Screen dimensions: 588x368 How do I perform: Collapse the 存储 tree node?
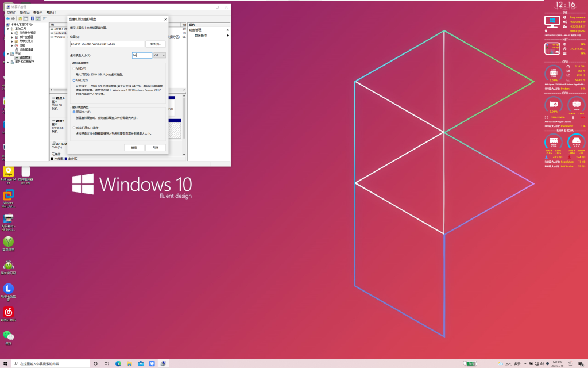(x=8, y=53)
